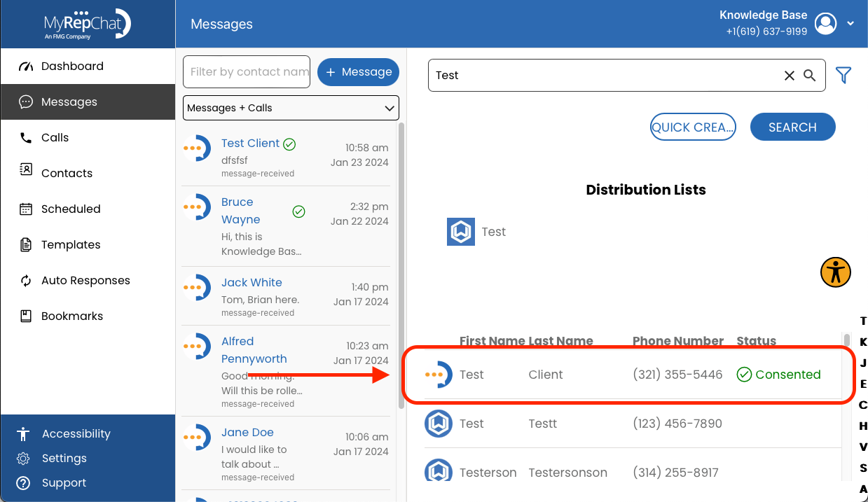
Task: Select Messages in the sidebar
Action: click(88, 102)
